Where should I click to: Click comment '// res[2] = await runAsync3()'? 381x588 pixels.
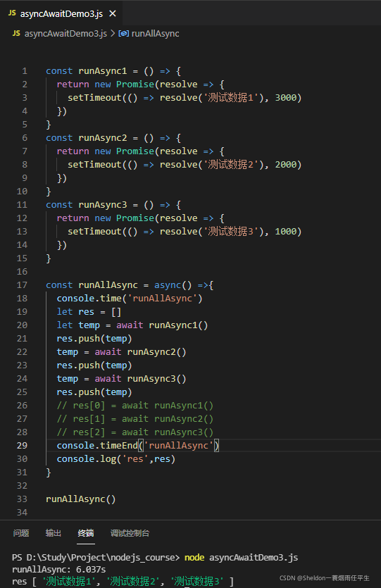tap(135, 432)
